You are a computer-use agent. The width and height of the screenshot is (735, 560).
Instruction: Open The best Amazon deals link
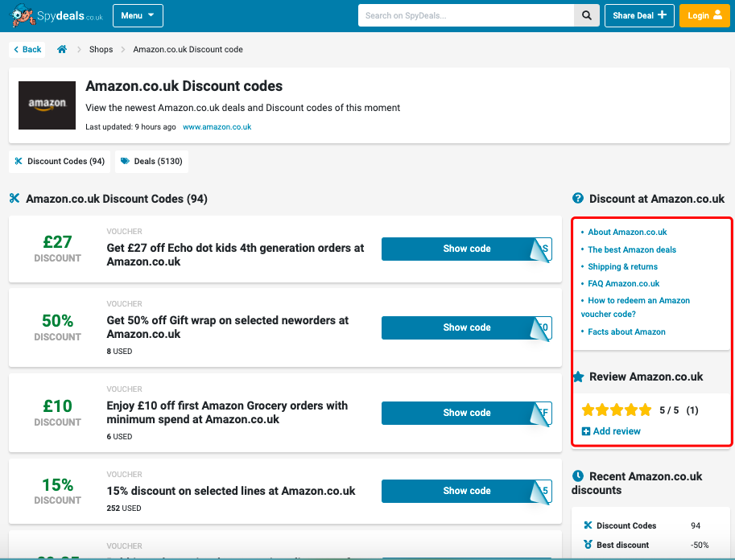coord(632,249)
